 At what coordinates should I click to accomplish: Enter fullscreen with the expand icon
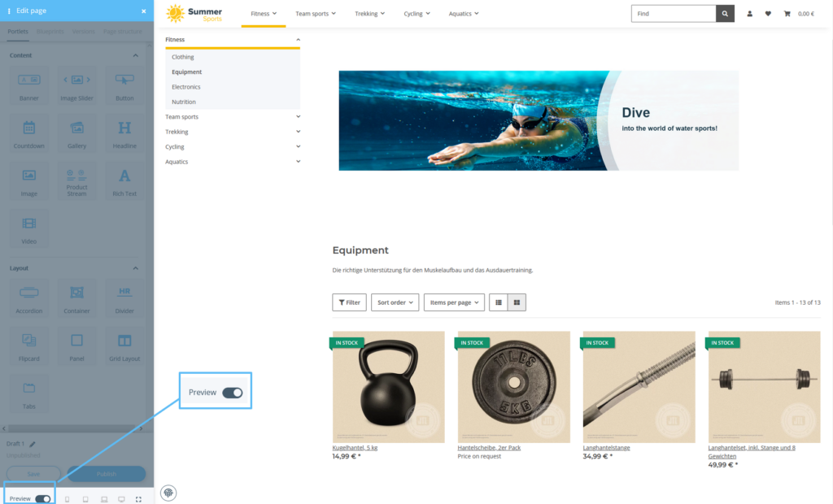click(x=138, y=499)
